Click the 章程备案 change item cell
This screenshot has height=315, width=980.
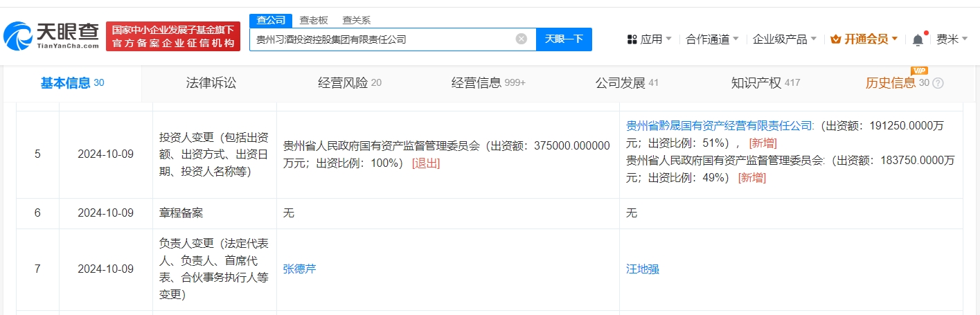[214, 213]
